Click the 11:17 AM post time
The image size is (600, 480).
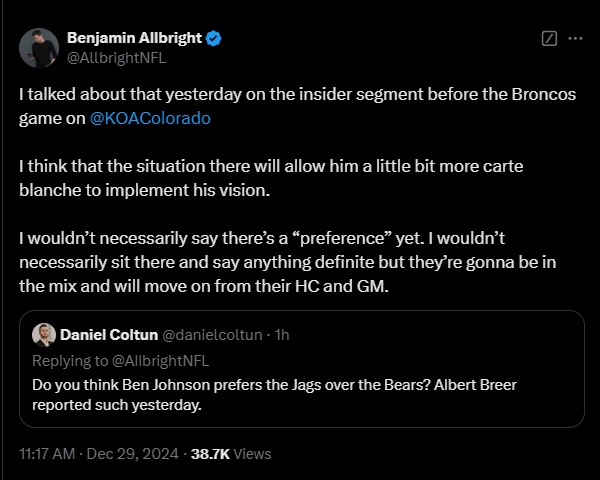click(x=50, y=453)
